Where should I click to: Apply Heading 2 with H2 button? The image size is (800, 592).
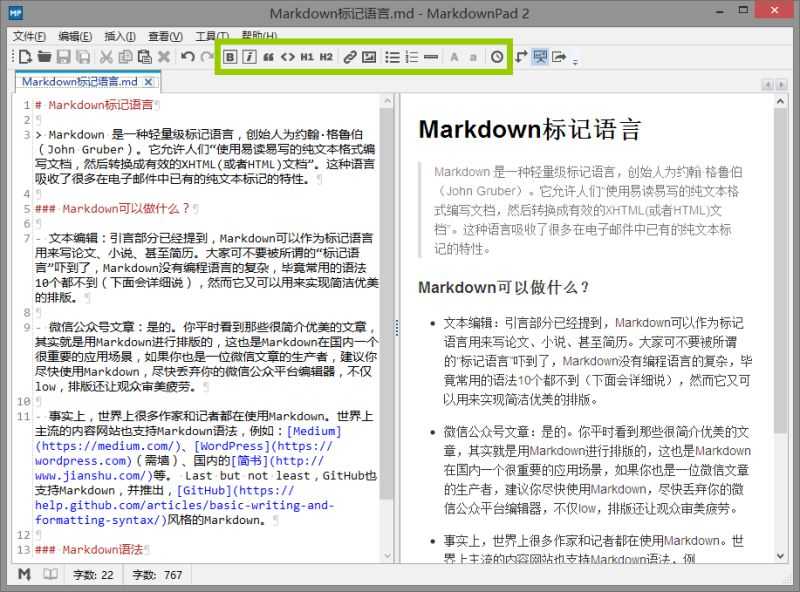pos(326,57)
